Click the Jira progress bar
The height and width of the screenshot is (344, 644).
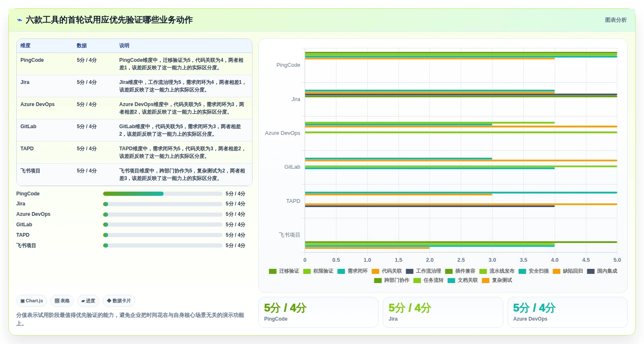coord(162,204)
